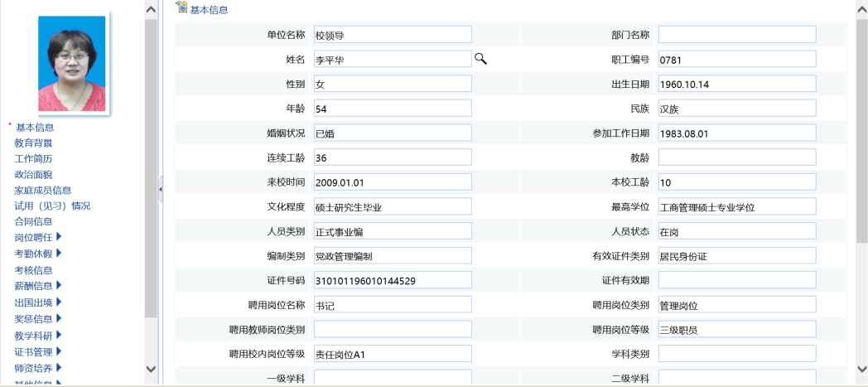
Task: Click the empty 部门名称 input field
Action: click(x=737, y=34)
